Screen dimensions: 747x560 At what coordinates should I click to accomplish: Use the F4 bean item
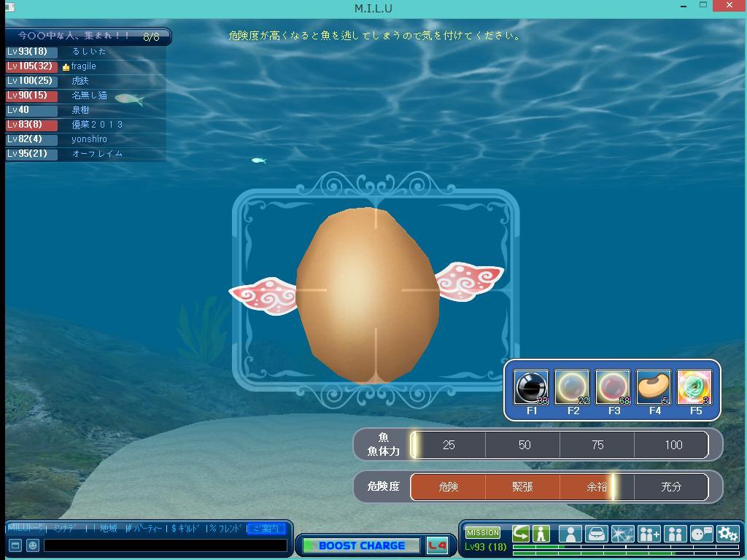click(x=654, y=387)
